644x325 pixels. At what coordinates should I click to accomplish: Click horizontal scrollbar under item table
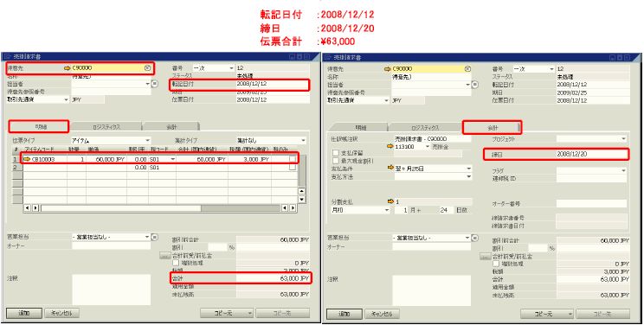(x=160, y=208)
